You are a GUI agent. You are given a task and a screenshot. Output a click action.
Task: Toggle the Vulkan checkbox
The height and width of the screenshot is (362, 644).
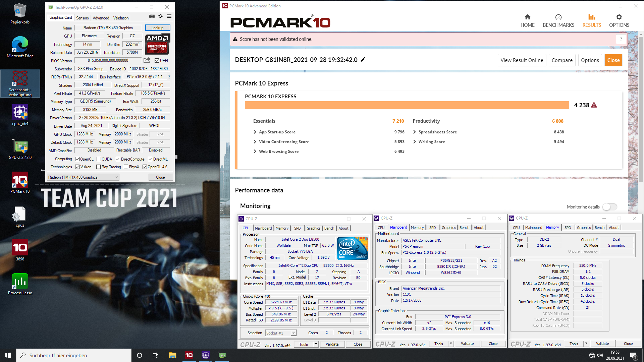click(77, 167)
